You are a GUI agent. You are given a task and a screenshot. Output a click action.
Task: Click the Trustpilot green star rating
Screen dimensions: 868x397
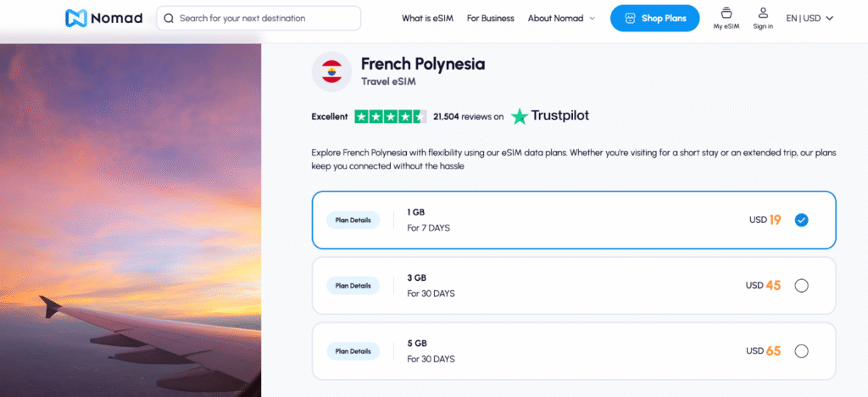[390, 116]
